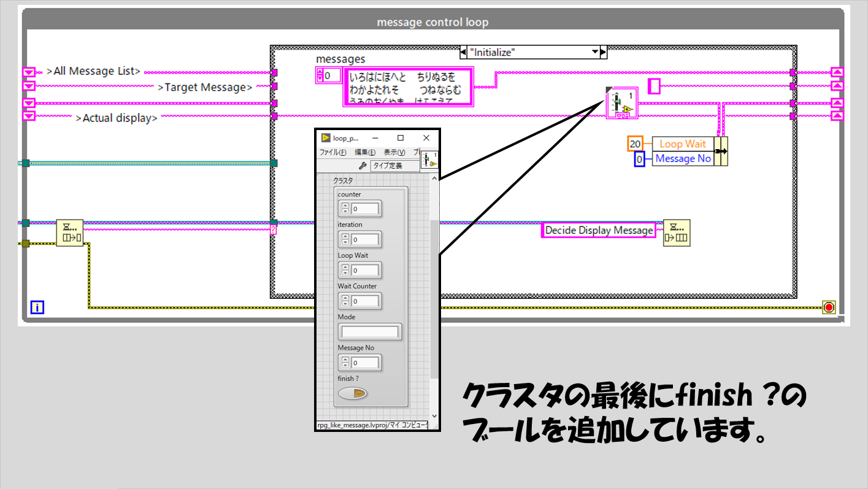Toggle the finish ? boolean button

pos(353,393)
